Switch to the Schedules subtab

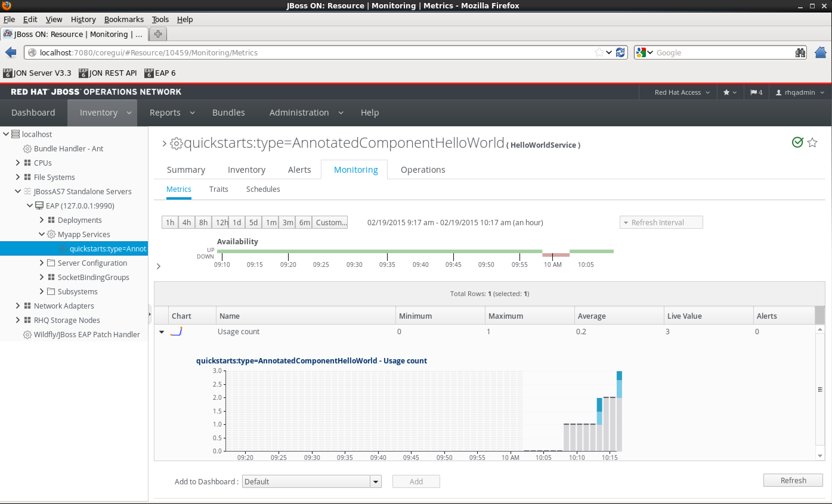(x=263, y=189)
